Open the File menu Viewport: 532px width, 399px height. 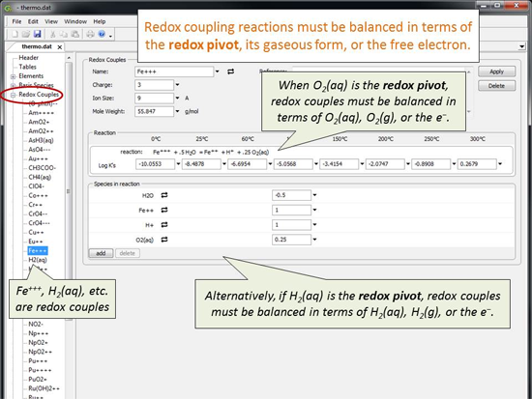pos(16,21)
